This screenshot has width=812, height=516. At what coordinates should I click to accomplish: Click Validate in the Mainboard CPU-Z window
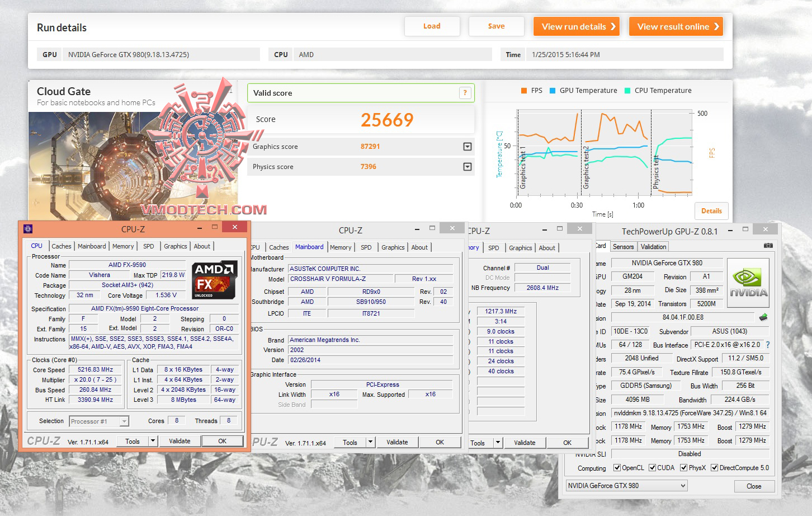coord(397,442)
